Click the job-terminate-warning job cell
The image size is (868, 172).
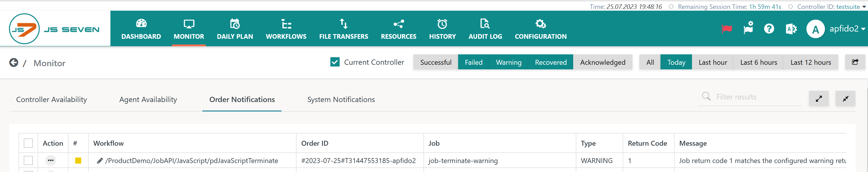(x=463, y=161)
